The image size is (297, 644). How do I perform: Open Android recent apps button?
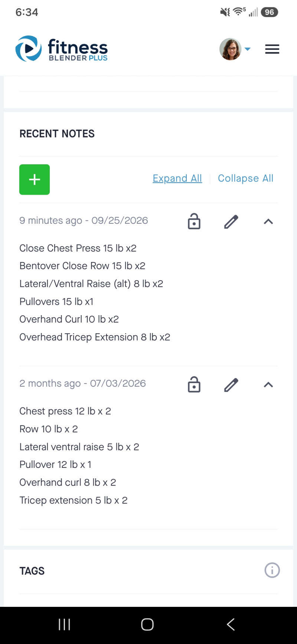click(64, 624)
